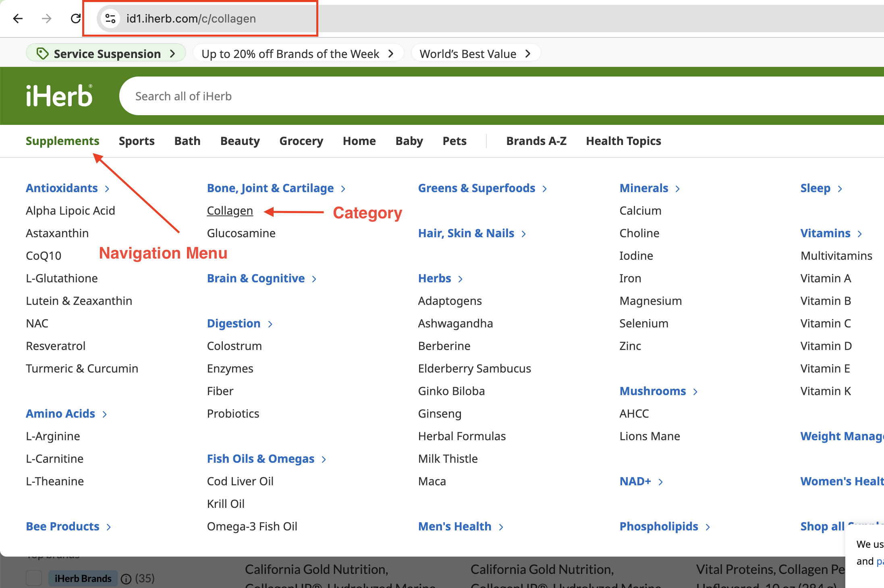The image size is (884, 588).
Task: Select CoQ10
Action: 44,256
